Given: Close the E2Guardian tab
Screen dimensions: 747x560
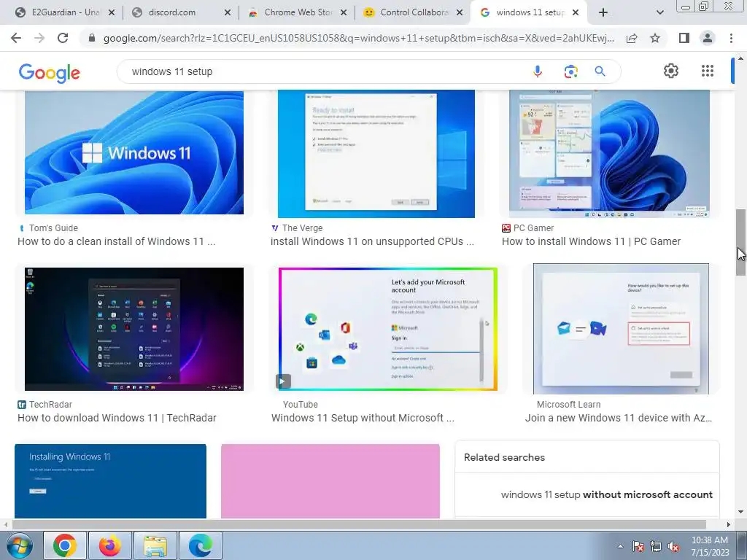Looking at the screenshot, I should [x=112, y=13].
